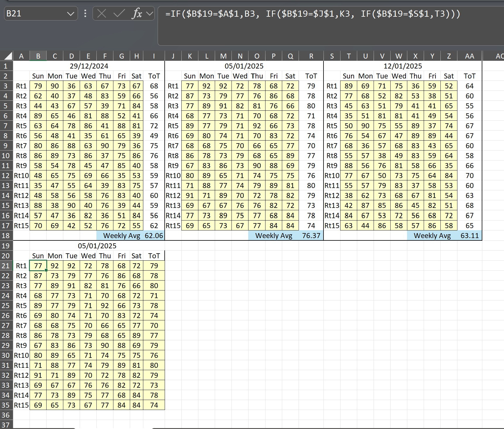
Task: Select cell AA12 showing total 70
Action: [469, 175]
